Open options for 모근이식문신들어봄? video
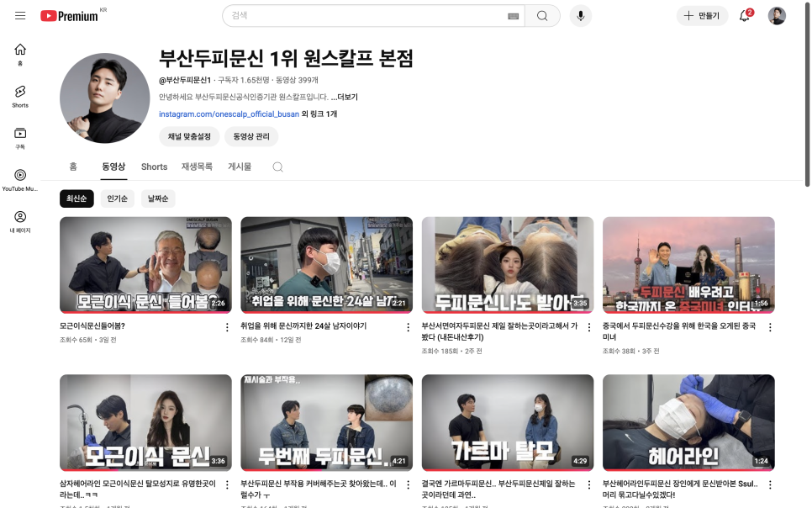This screenshot has height=508, width=812. point(227,327)
